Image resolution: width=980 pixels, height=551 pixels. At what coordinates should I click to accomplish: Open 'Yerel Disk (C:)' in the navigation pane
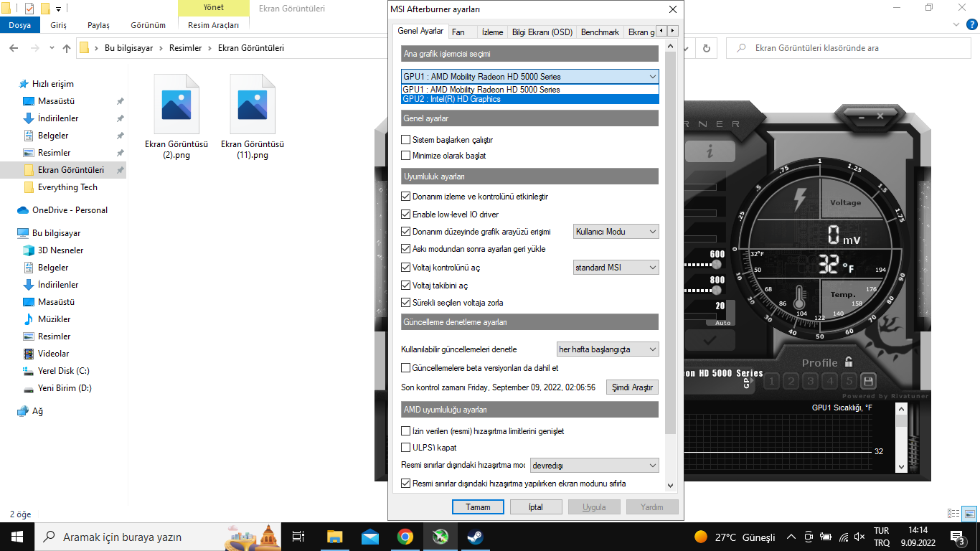[63, 371]
